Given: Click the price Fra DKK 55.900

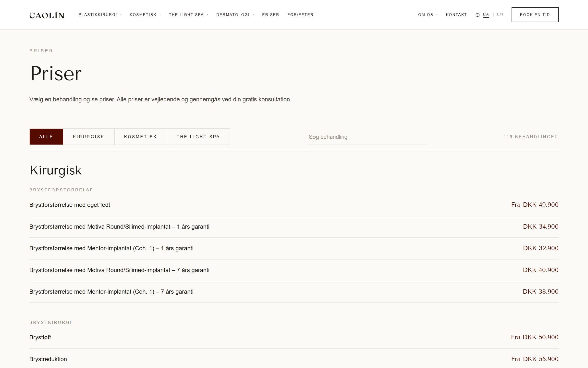Looking at the screenshot, I should point(535,359).
